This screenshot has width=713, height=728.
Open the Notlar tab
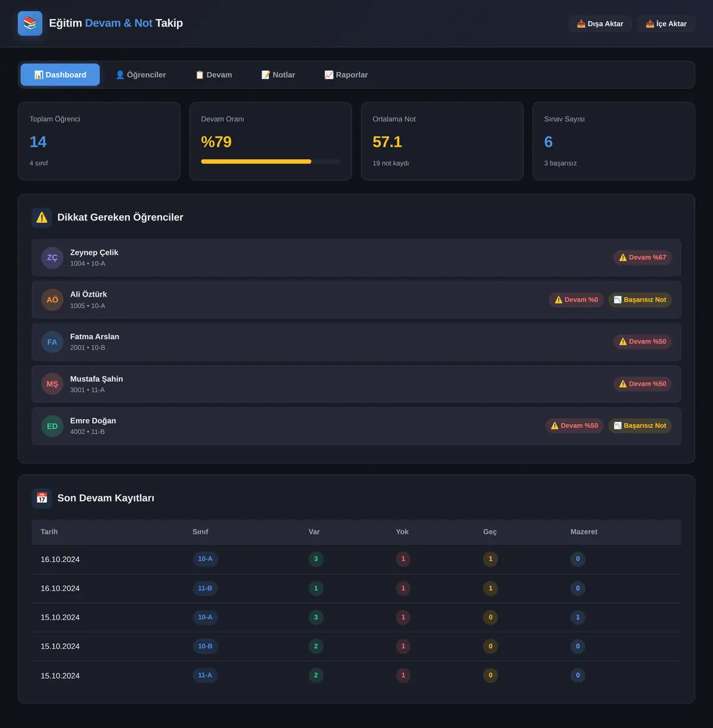tap(278, 75)
